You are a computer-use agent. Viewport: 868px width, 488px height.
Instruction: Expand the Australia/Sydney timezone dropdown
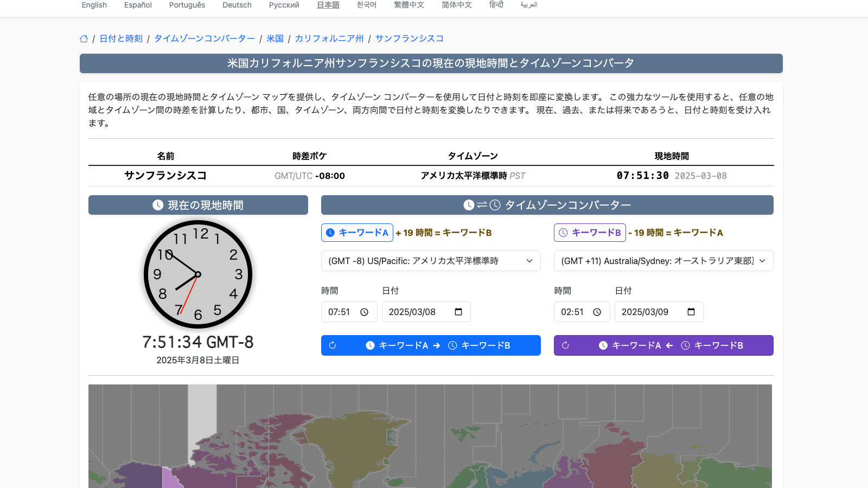(x=663, y=261)
